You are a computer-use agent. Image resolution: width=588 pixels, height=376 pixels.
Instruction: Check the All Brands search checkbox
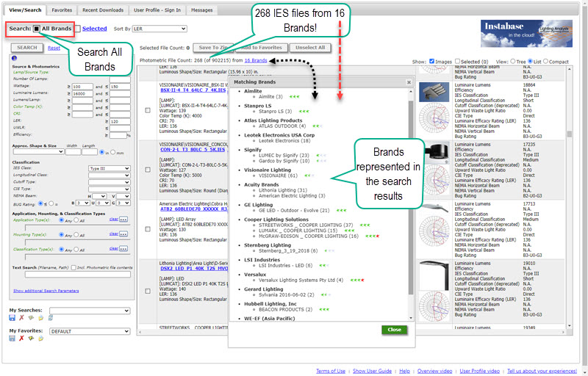tap(36, 29)
